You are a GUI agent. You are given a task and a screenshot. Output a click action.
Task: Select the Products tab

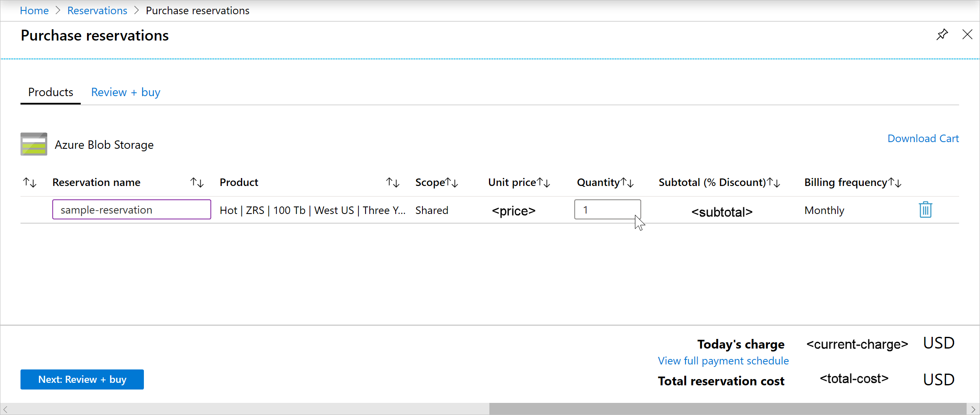point(50,92)
